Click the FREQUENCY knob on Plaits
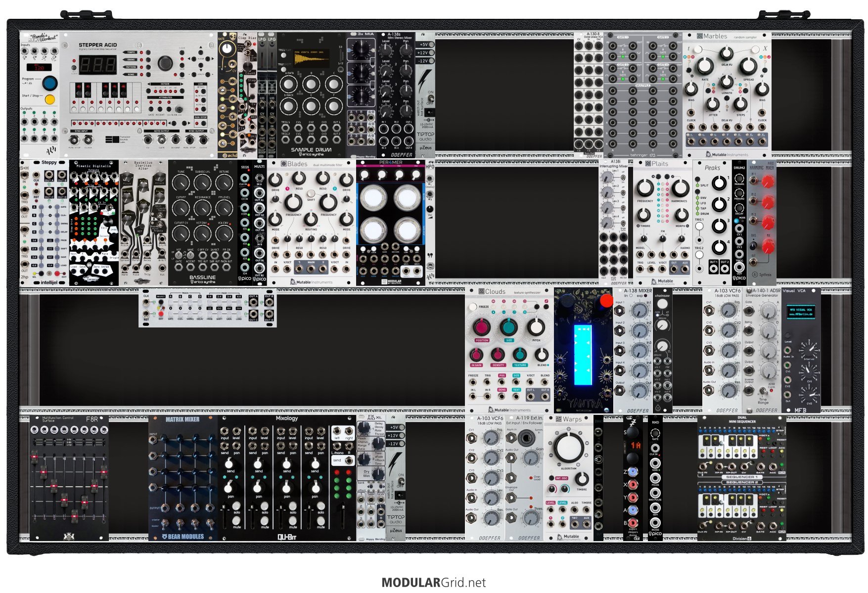The image size is (868, 593). click(x=645, y=188)
